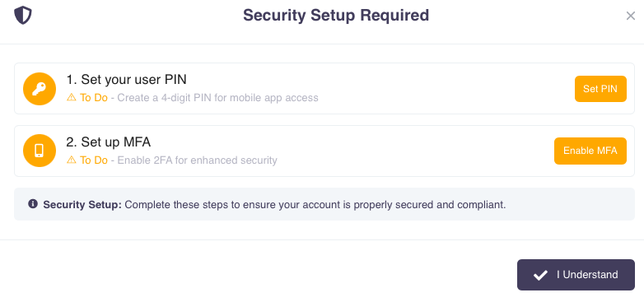Image resolution: width=644 pixels, height=302 pixels.
Task: Click the Set PIN button
Action: pyautogui.click(x=600, y=89)
